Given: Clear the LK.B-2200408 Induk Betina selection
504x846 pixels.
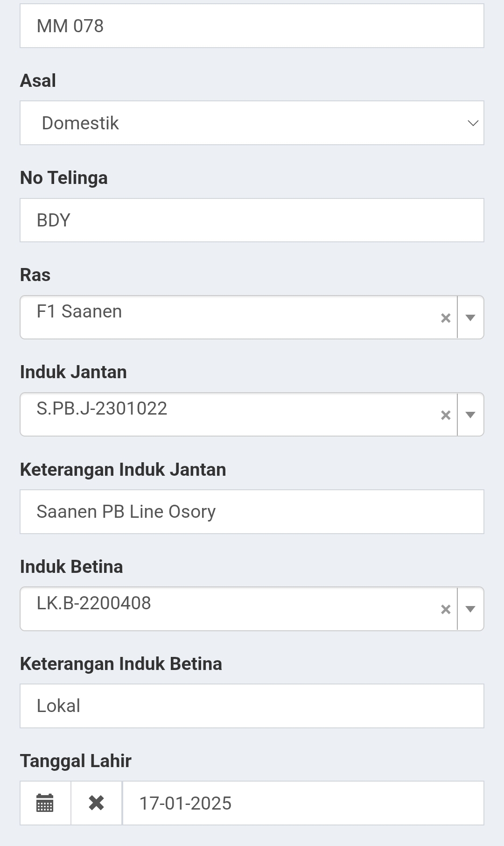Looking at the screenshot, I should [x=446, y=609].
